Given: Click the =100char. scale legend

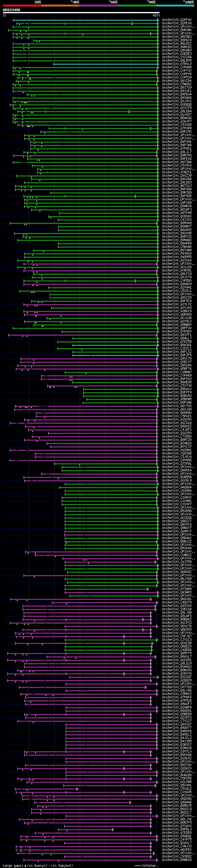Looking at the screenshot, I should click(x=146, y=865).
